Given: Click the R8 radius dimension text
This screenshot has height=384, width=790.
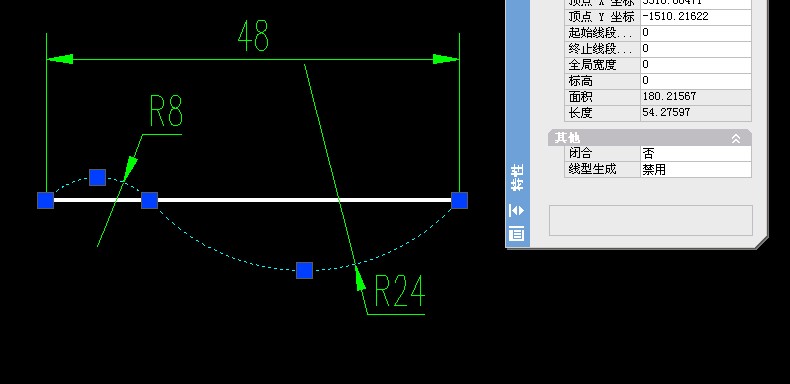Looking at the screenshot, I should pyautogui.click(x=166, y=111).
